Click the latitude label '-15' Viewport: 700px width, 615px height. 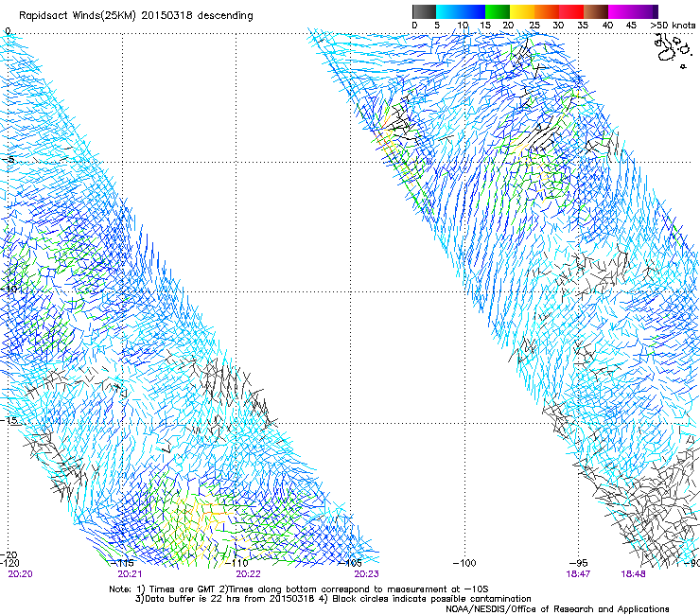click(9, 420)
